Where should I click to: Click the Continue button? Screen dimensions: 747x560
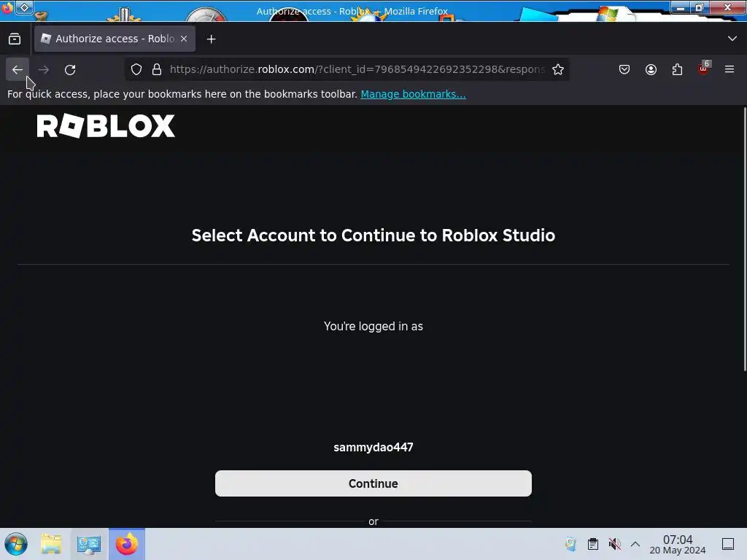[x=373, y=483]
